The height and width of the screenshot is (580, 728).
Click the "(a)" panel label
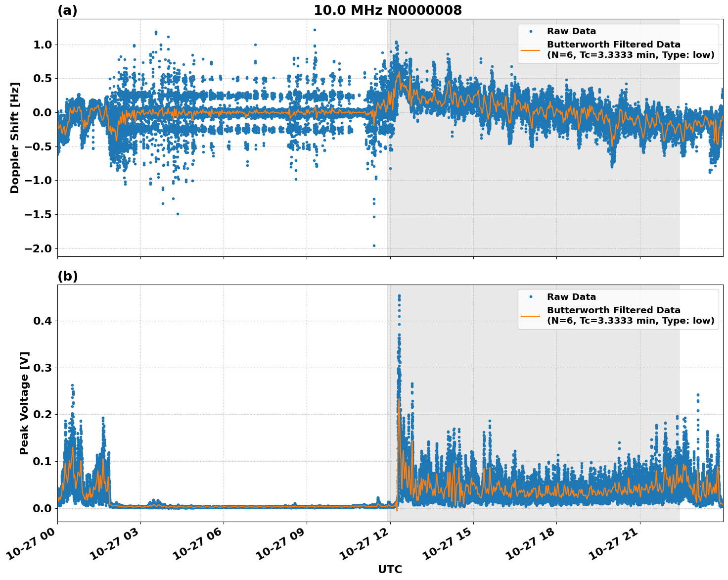[x=67, y=10]
